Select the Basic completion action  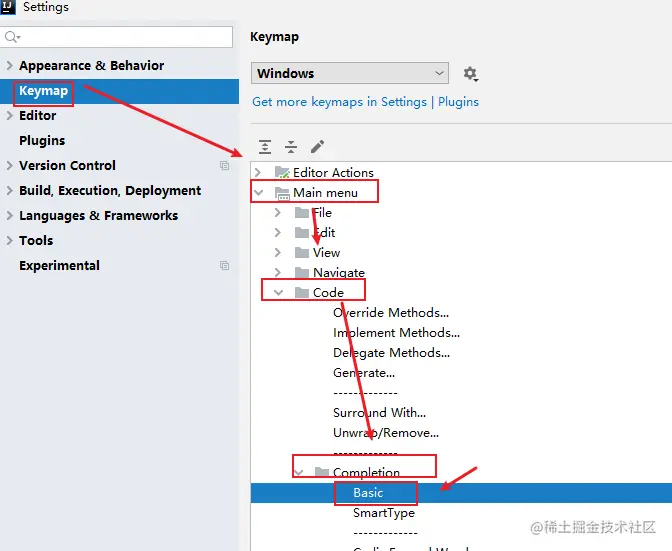coord(368,493)
